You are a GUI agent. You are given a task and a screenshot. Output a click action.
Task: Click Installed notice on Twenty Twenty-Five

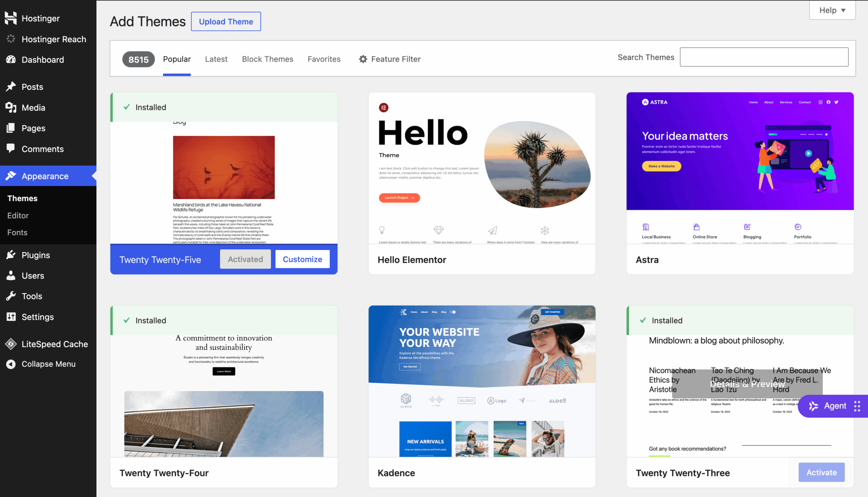pos(224,107)
